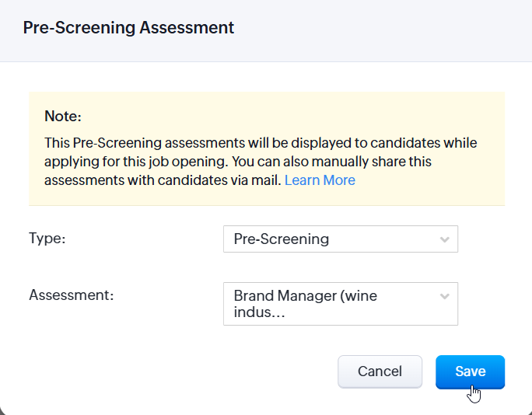Click the "Pre-Screening Assessment" dialog title
The height and width of the screenshot is (415, 532).
pos(128,28)
